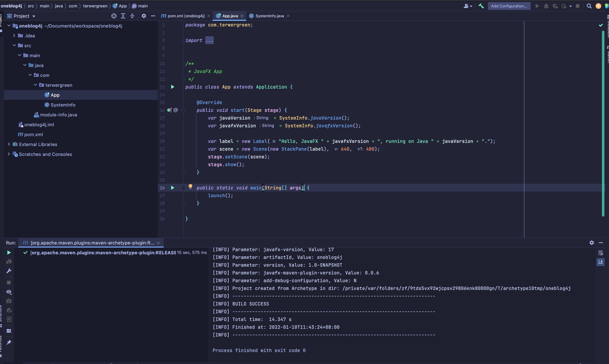Click the Stop icon in Run panel sidebar

click(9, 282)
